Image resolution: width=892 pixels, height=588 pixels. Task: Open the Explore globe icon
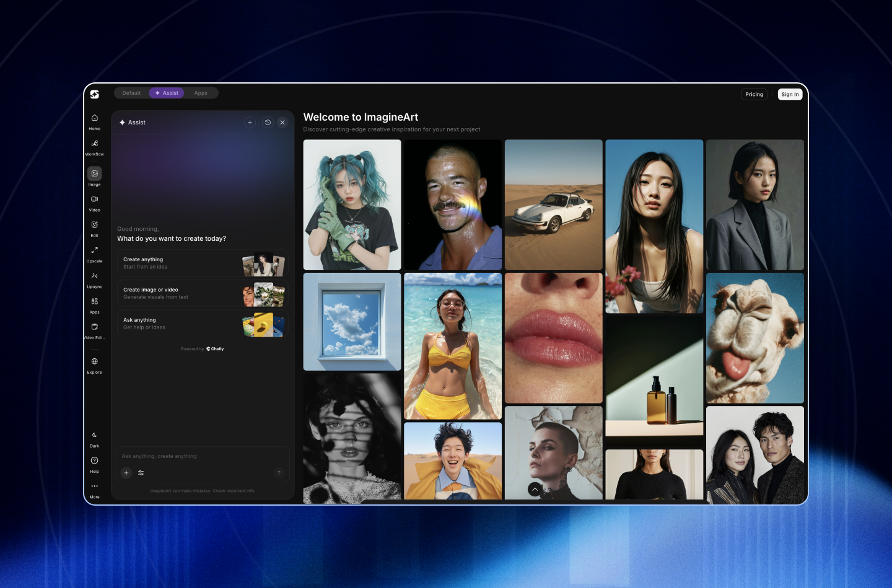(94, 362)
